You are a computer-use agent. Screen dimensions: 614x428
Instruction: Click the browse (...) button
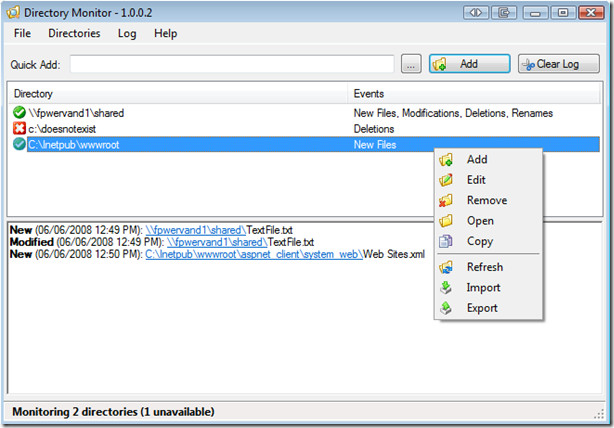[411, 64]
